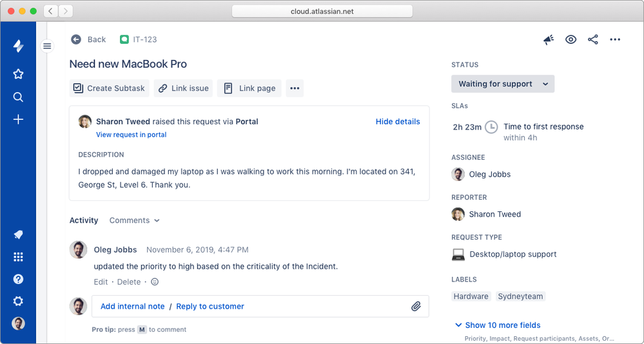Click Sharon Tweed's avatar in request box
This screenshot has height=344, width=644.
click(x=85, y=122)
